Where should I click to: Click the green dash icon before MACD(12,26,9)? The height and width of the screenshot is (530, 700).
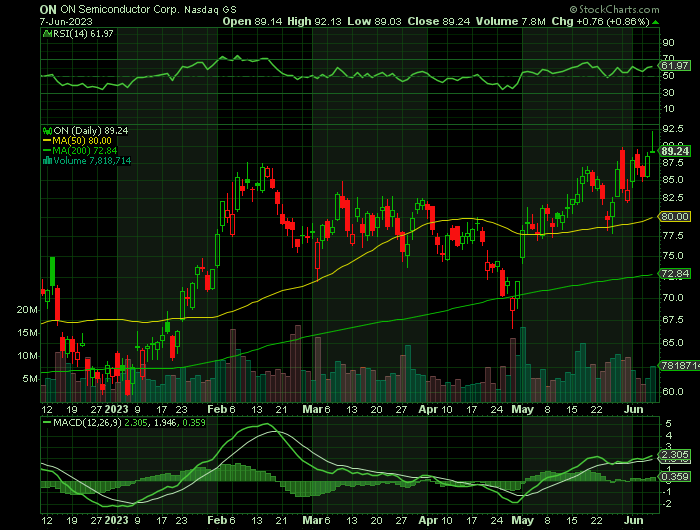pos(47,422)
